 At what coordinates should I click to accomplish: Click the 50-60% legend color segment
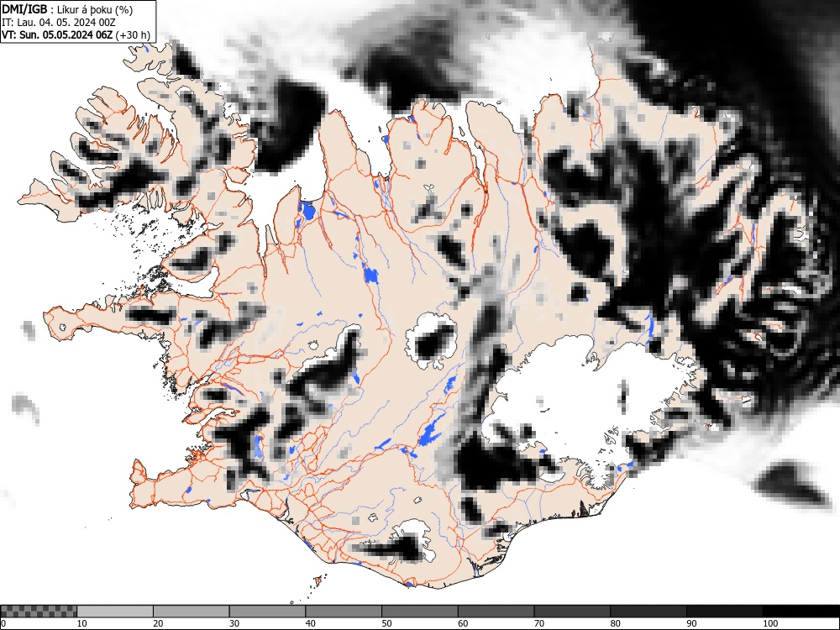click(x=420, y=612)
